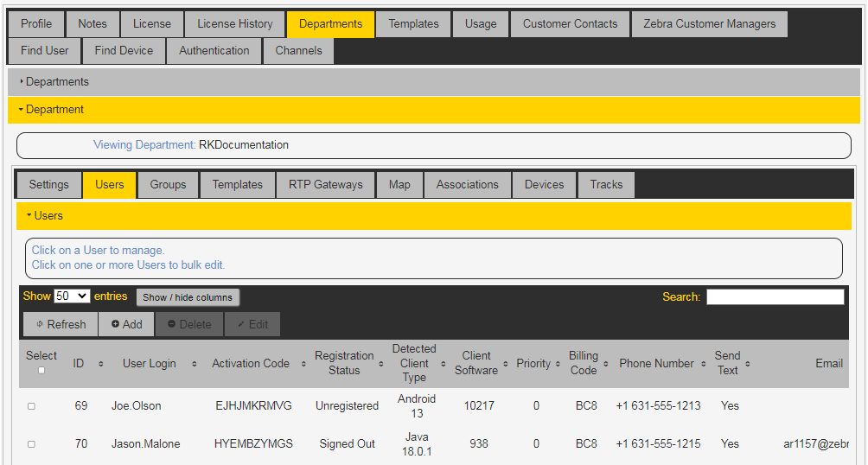This screenshot has width=868, height=465.
Task: Sort by Client Software column arrows
Action: [506, 364]
